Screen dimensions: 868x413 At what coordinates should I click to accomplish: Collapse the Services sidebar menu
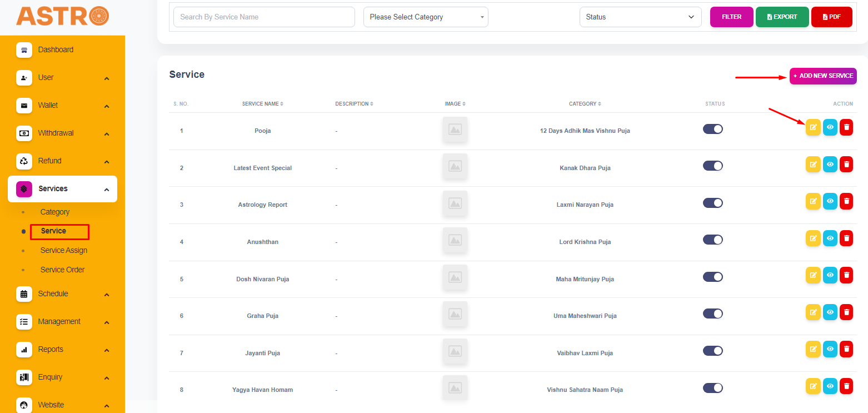tap(62, 189)
